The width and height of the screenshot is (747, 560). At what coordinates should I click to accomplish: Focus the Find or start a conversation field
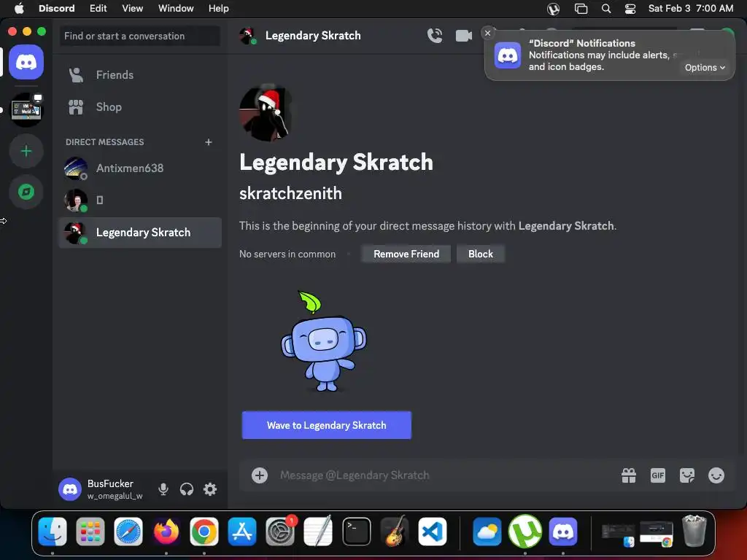click(139, 36)
